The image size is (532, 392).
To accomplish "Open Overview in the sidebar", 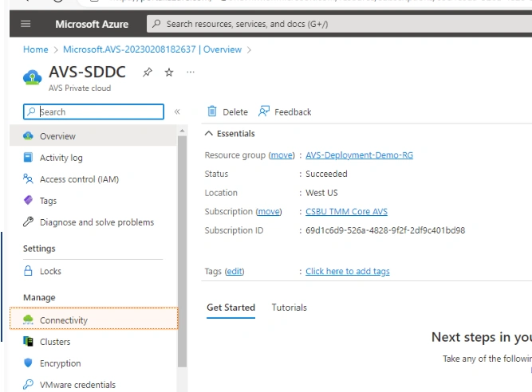I will (x=93, y=136).
